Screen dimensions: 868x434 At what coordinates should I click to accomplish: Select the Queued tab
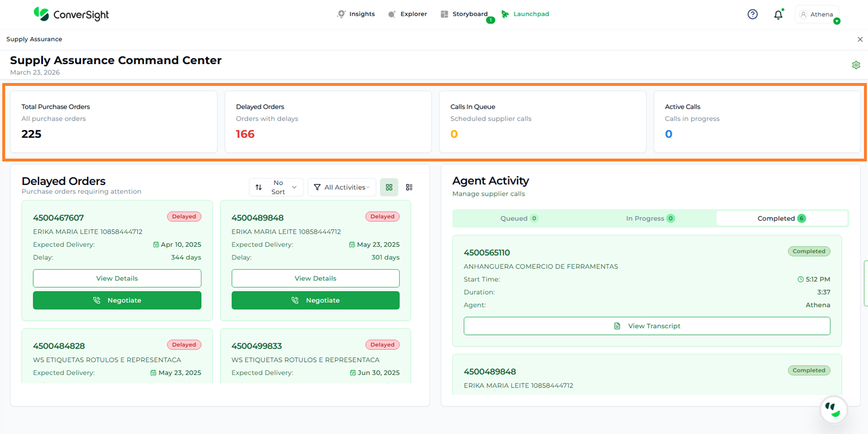click(x=519, y=218)
